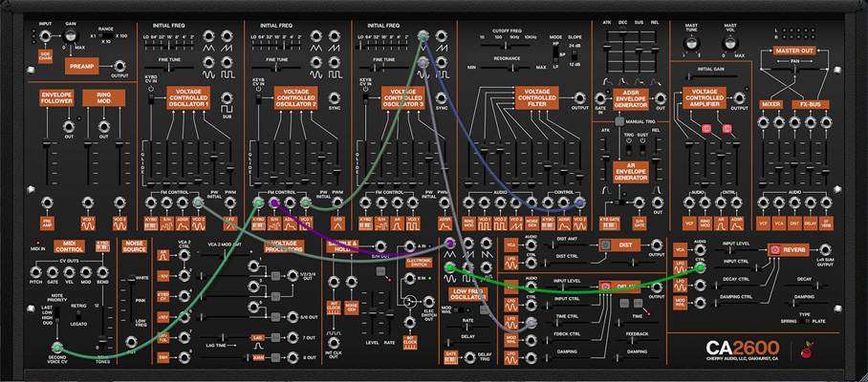Screen dimensions: 868x382
Task: Click the Cherry Audio cherry logo
Action: click(x=809, y=350)
